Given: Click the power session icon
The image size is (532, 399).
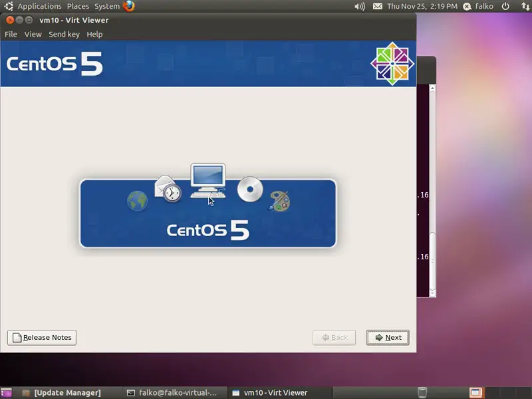Looking at the screenshot, I should (x=505, y=6).
